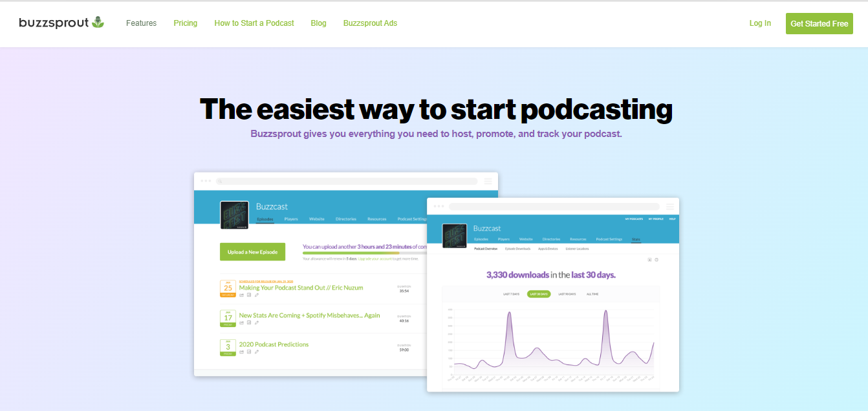
Task: Click stats icon under 2020 Podcast Predictions
Action: pyautogui.click(x=249, y=352)
